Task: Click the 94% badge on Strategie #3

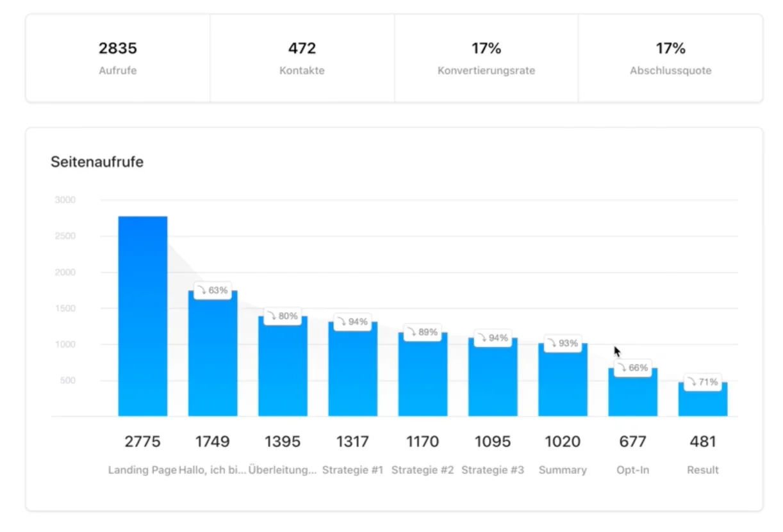Action: tap(493, 337)
